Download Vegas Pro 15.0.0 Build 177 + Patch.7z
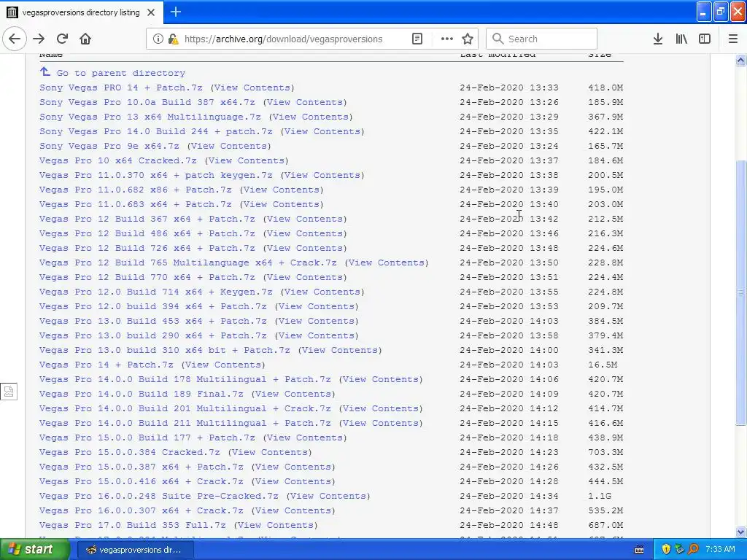This screenshot has height=560, width=747. 147,437
